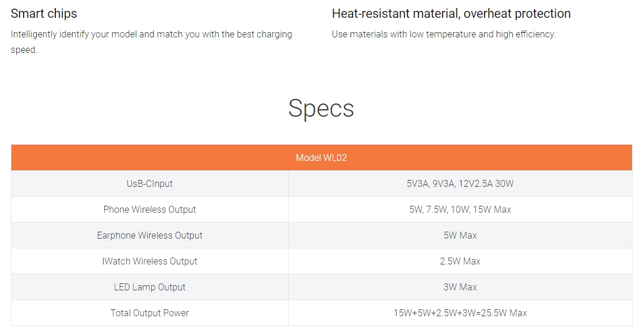Click the "Phone Wireless Output" cell
The width and height of the screenshot is (644, 330).
tap(150, 210)
